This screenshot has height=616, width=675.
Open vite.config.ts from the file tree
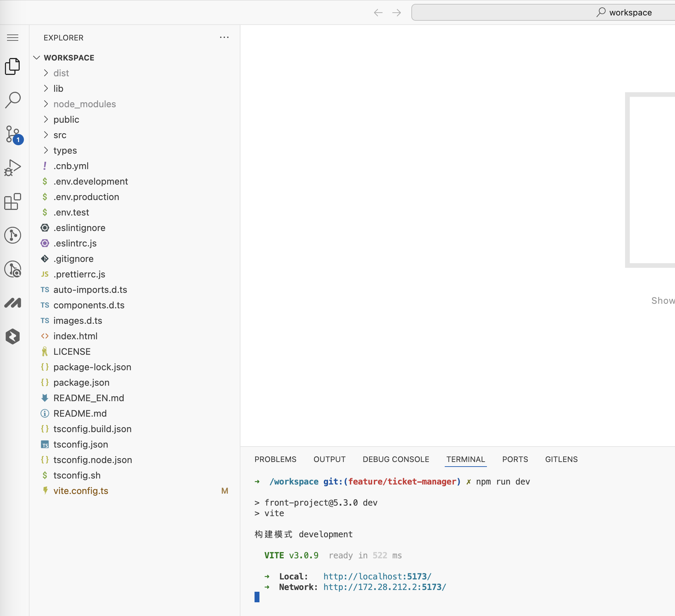[x=81, y=491]
